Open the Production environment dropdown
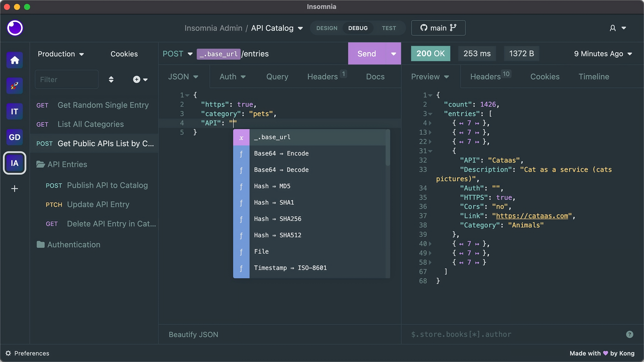This screenshot has height=362, width=644. tap(61, 54)
